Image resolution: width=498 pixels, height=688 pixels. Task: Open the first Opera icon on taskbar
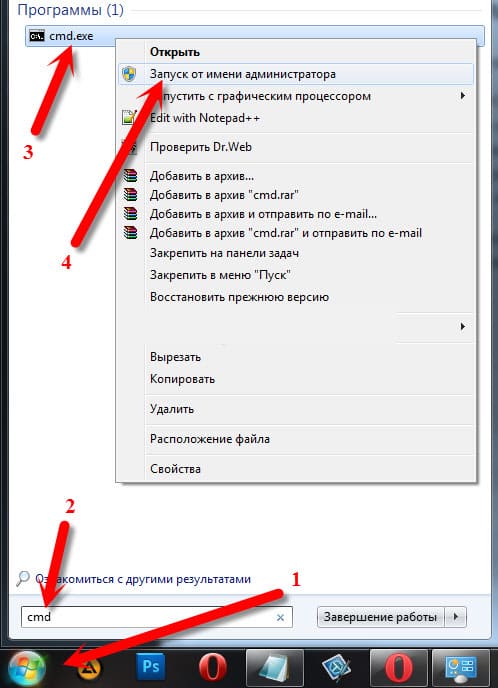coord(213,668)
